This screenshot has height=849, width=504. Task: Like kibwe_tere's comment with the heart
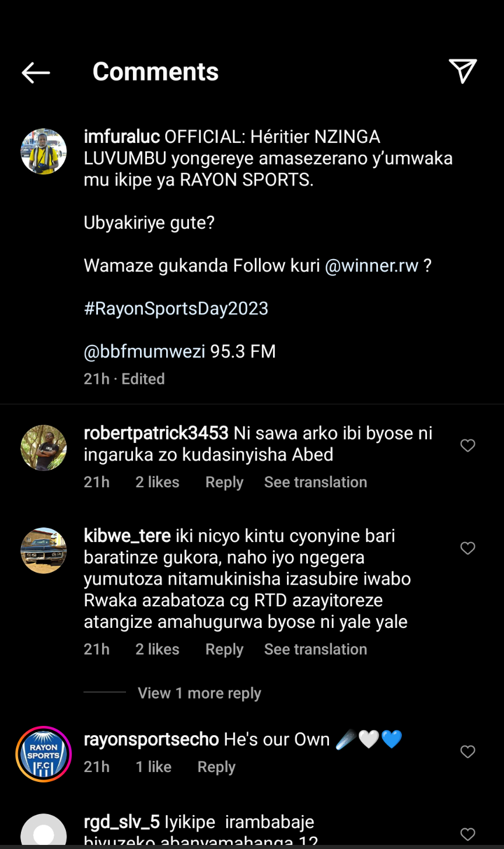(x=468, y=548)
